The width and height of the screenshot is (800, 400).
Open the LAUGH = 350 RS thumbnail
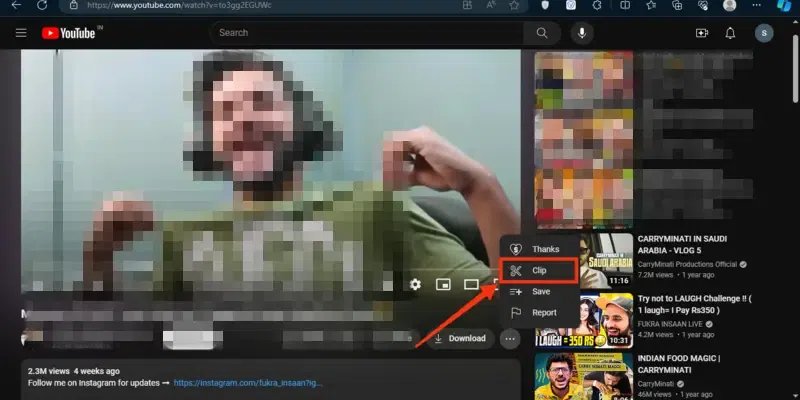click(x=584, y=320)
